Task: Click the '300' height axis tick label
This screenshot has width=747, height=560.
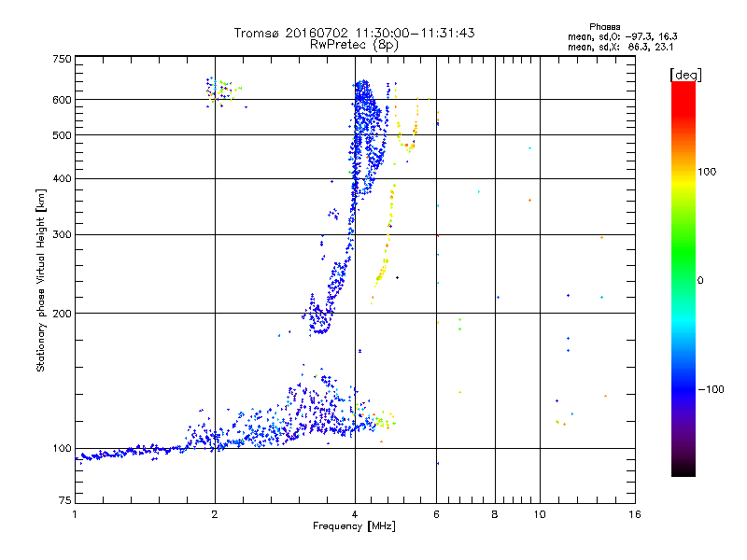Action: click(62, 234)
